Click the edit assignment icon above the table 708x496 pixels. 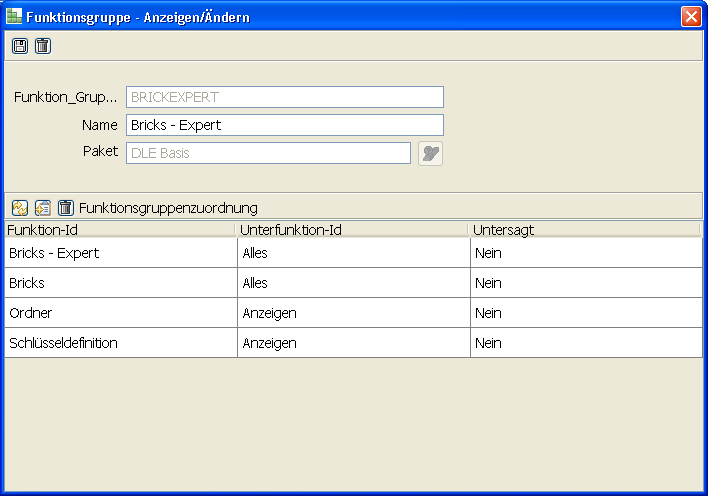(43, 208)
